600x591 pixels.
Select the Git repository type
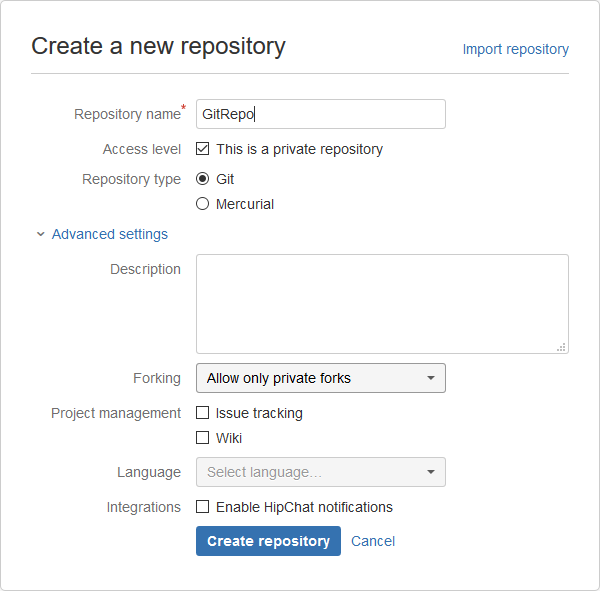tap(203, 179)
